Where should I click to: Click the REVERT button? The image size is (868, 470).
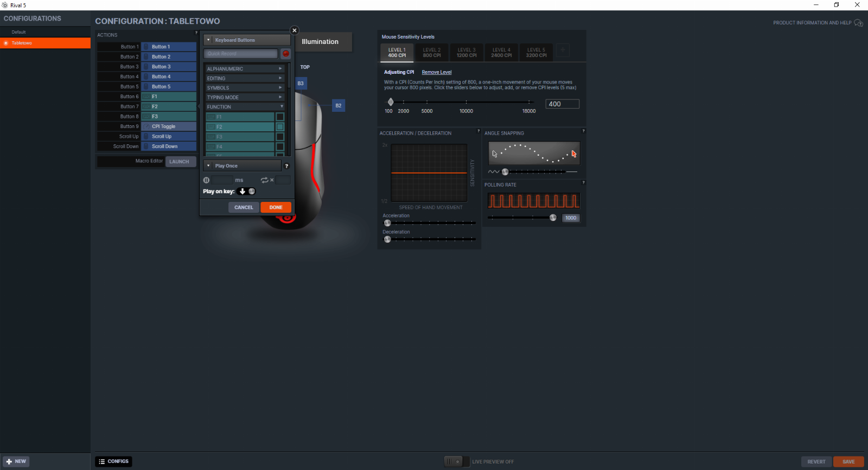pyautogui.click(x=816, y=462)
